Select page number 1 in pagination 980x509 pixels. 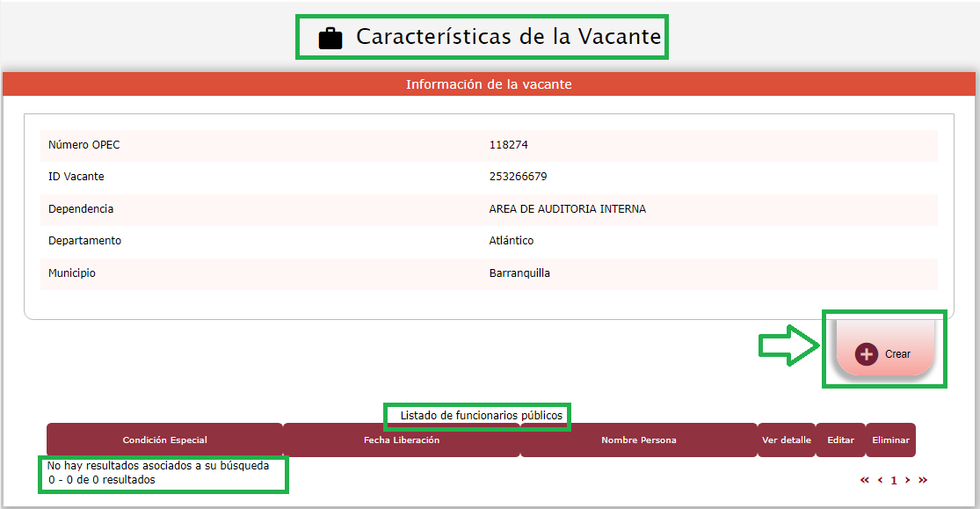coord(894,481)
